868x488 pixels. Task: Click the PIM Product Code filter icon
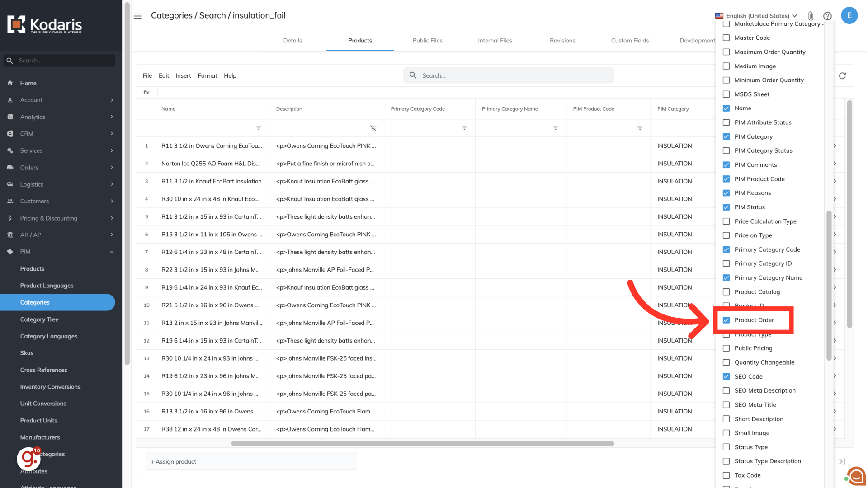tap(640, 128)
